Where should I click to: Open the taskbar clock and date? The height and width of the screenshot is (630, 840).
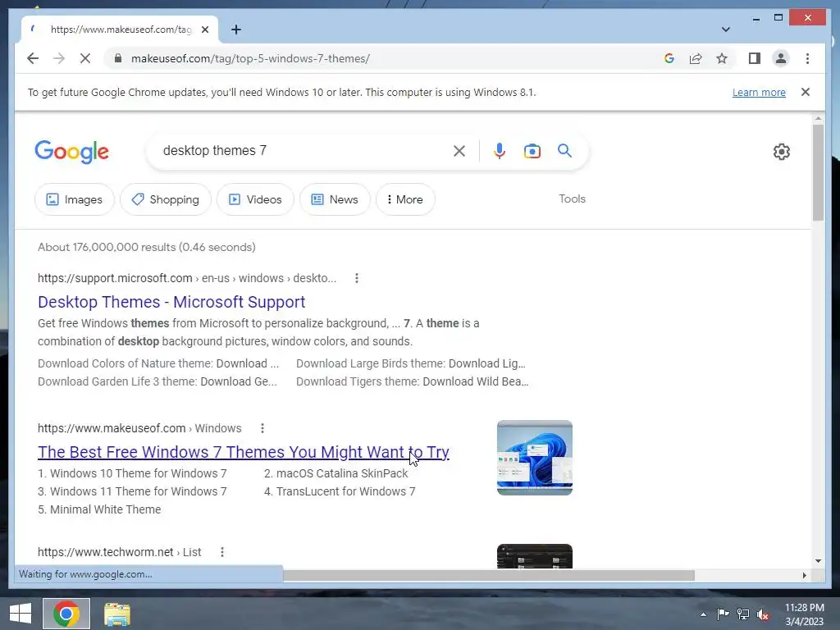804,614
